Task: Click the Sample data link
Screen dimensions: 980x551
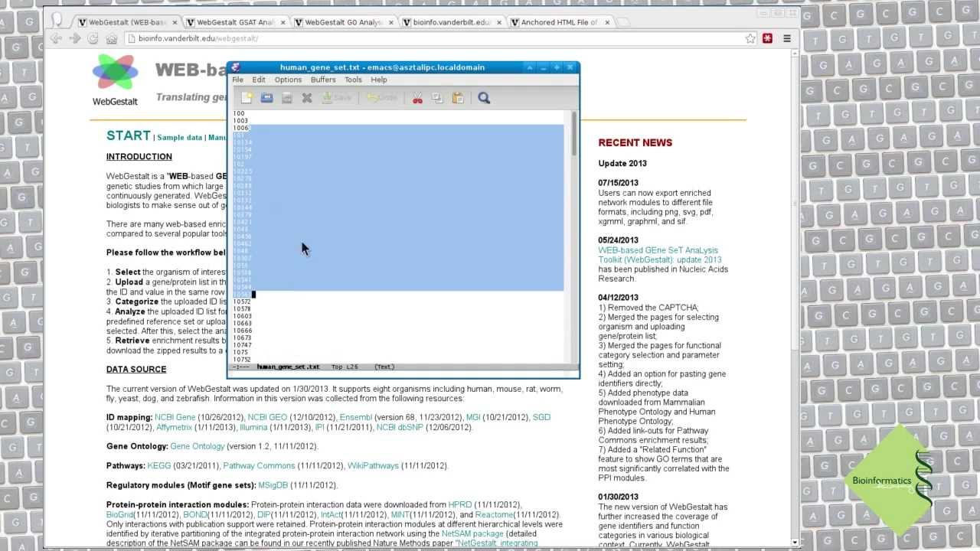Action: coord(180,138)
